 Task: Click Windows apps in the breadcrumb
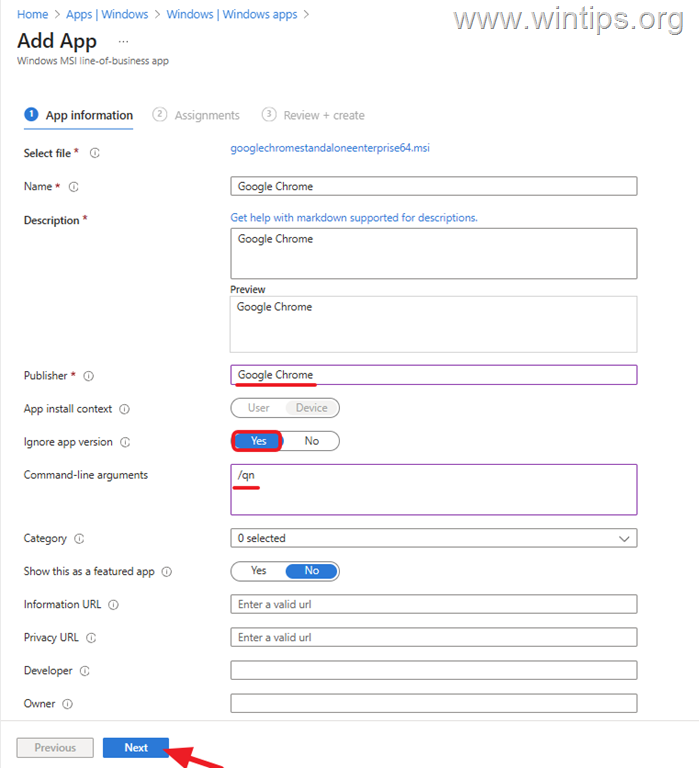(233, 14)
